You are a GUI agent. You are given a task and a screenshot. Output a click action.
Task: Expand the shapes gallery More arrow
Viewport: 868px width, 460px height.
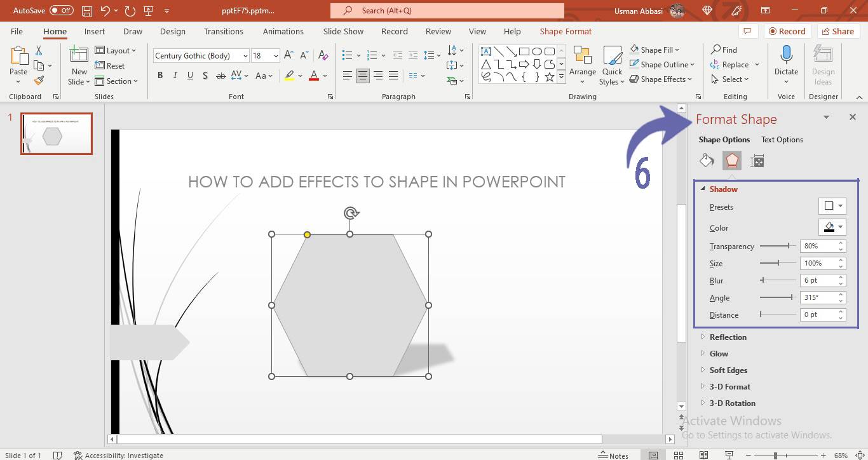561,78
